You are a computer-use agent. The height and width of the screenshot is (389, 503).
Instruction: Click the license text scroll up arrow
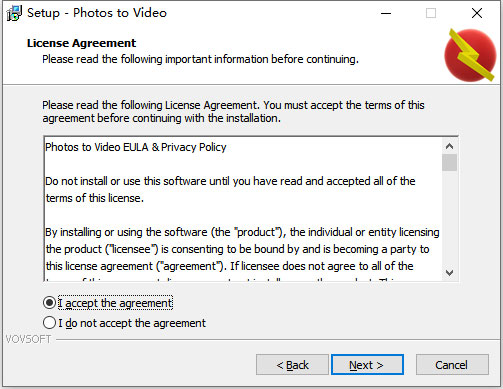click(449, 146)
